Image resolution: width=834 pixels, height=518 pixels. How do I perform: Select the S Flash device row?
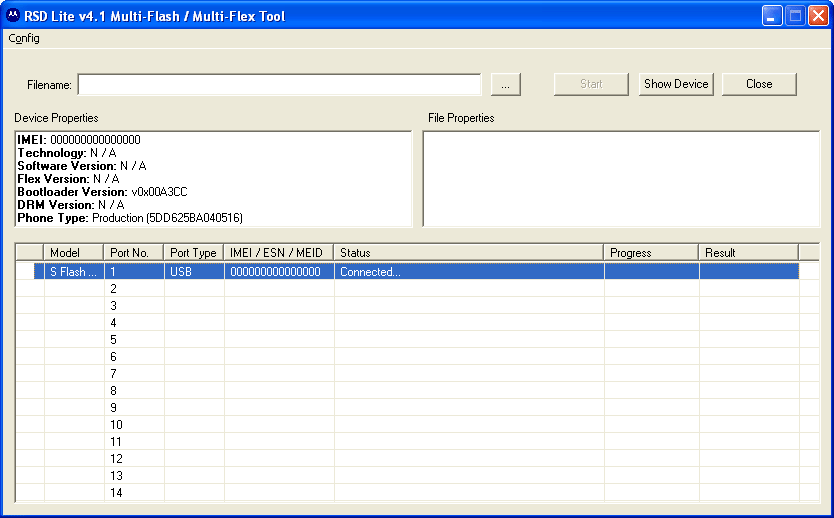tap(416, 272)
